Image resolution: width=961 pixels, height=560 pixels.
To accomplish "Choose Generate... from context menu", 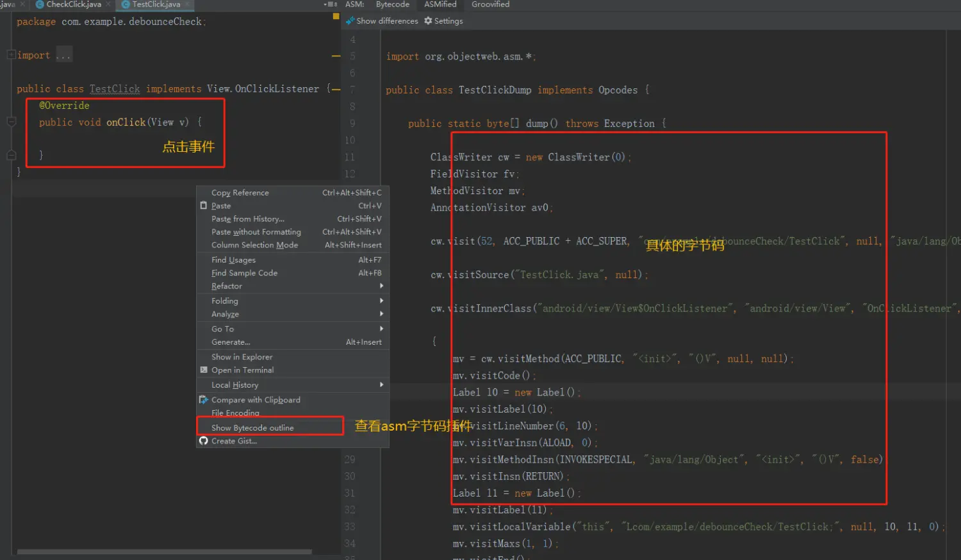I will pos(292,342).
